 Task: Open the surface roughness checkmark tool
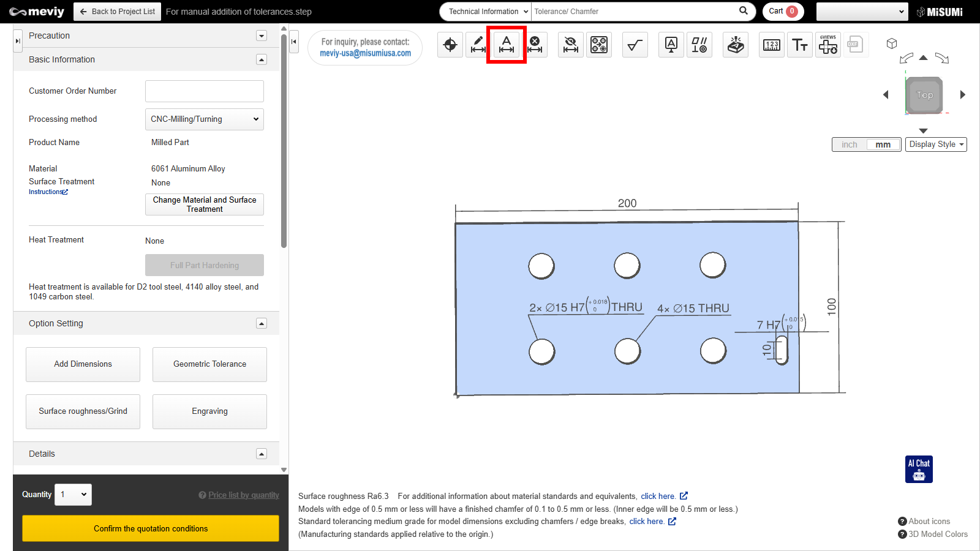[635, 45]
